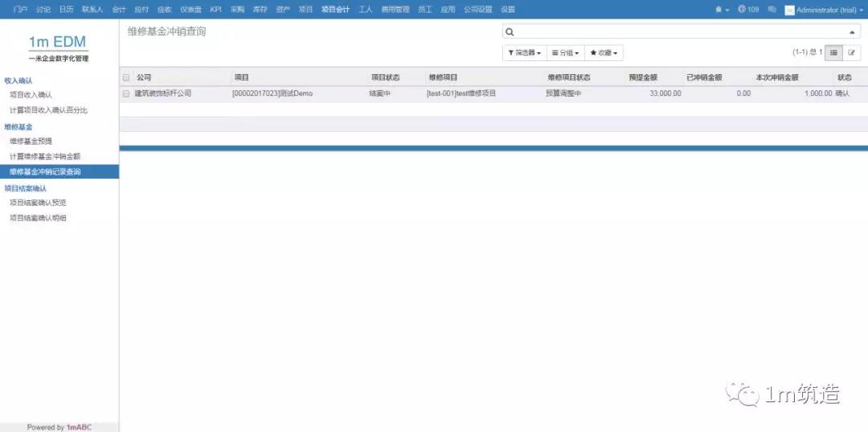Open 项目结案确认明细 in the sidebar
Viewport: 868px width, 432px height.
pyautogui.click(x=38, y=218)
